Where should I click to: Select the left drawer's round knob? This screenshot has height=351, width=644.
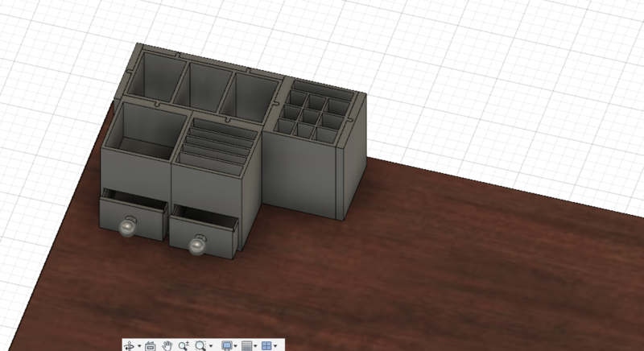tap(127, 228)
